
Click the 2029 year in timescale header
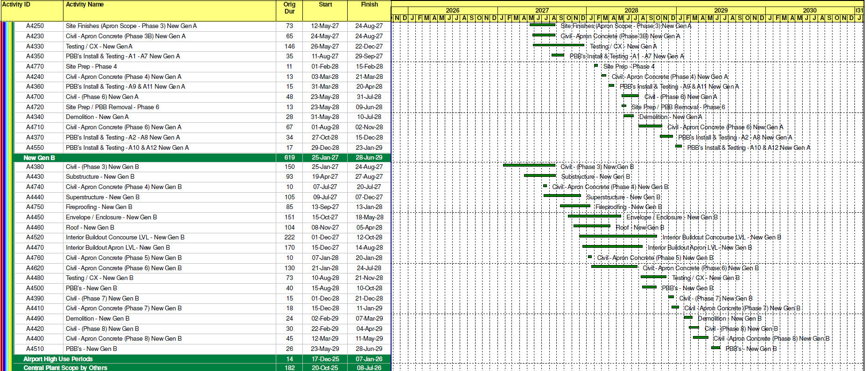pyautogui.click(x=721, y=10)
